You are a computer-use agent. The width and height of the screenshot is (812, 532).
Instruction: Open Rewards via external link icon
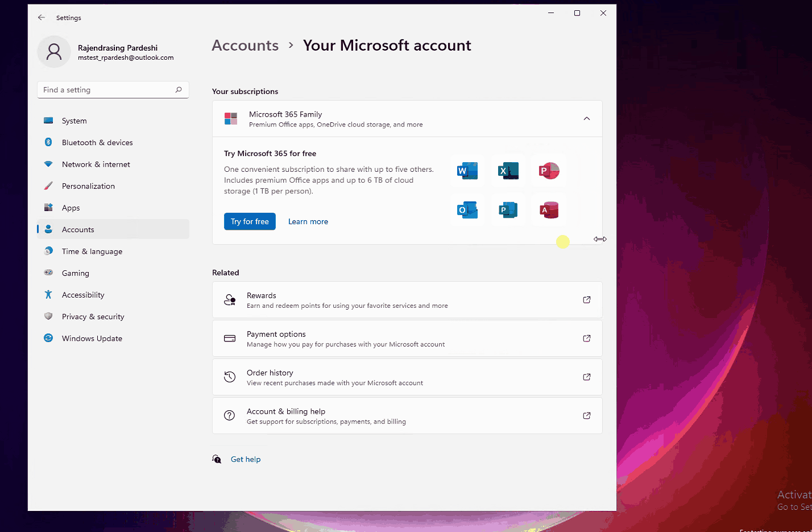coord(587,300)
